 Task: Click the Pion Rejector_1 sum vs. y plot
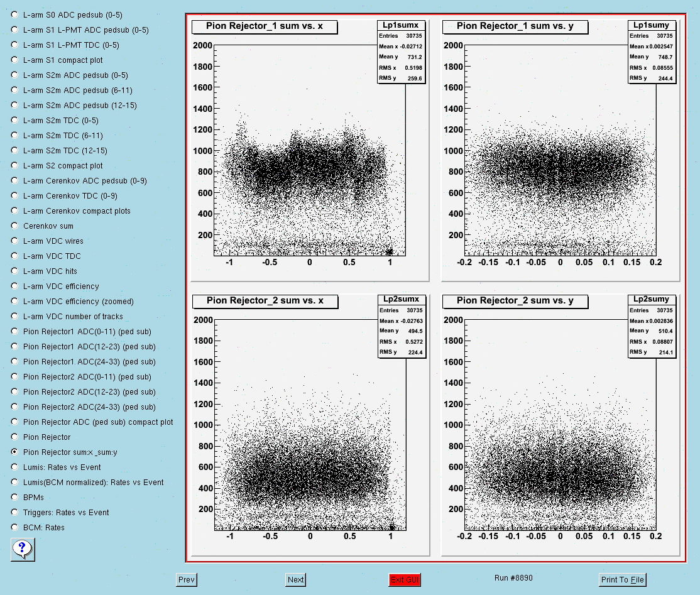tap(561, 150)
